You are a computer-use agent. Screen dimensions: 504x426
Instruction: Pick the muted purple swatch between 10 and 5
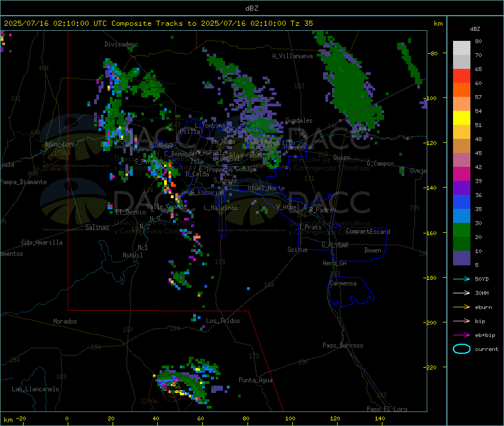tap(461, 258)
